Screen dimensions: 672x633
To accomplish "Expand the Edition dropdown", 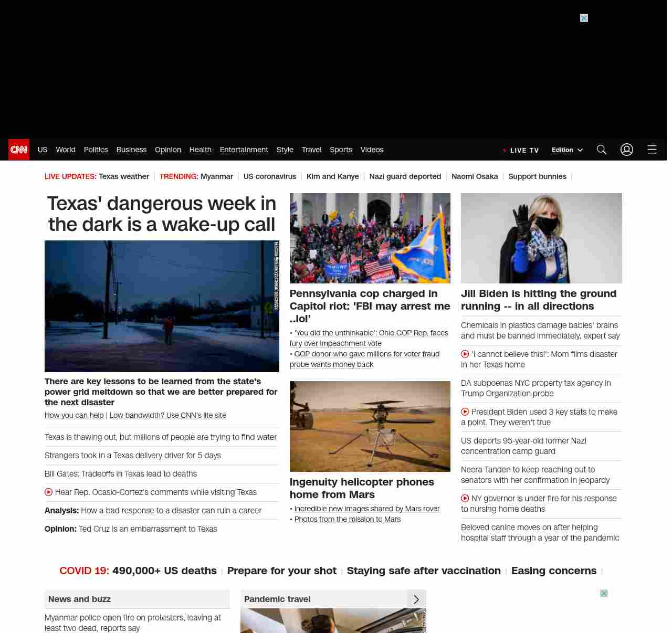I will tap(567, 150).
